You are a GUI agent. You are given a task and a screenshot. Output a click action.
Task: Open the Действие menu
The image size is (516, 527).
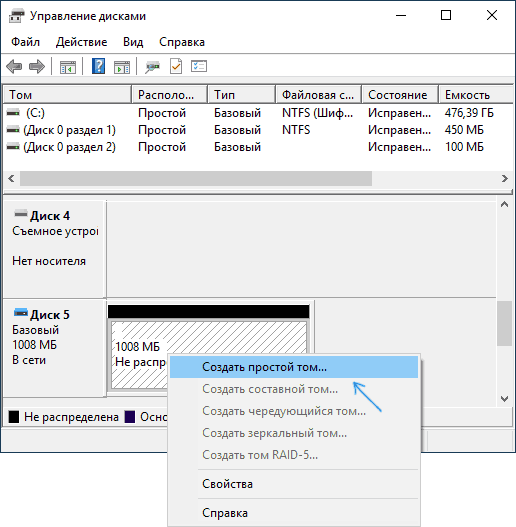[x=81, y=42]
